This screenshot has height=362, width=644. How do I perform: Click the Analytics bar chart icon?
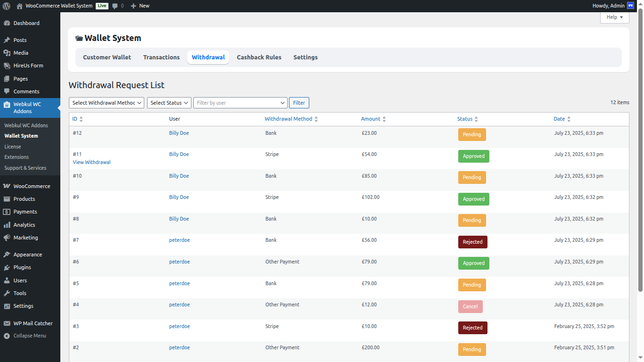(7, 225)
